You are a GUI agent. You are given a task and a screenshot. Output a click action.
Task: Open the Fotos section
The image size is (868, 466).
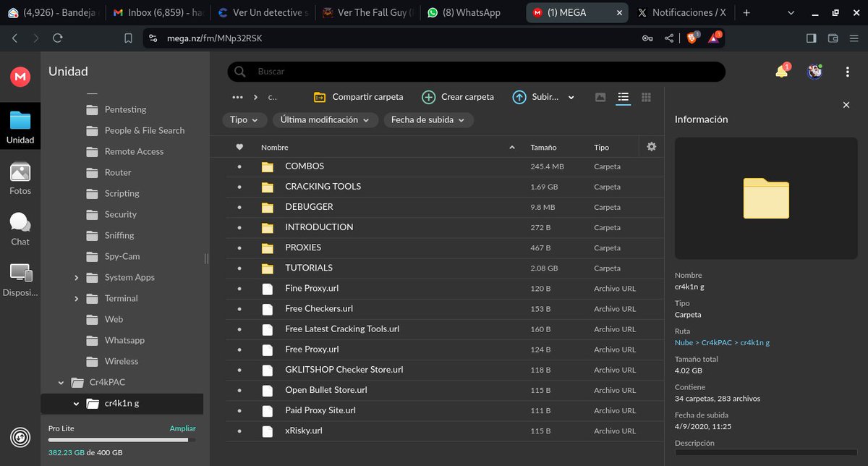[20, 177]
